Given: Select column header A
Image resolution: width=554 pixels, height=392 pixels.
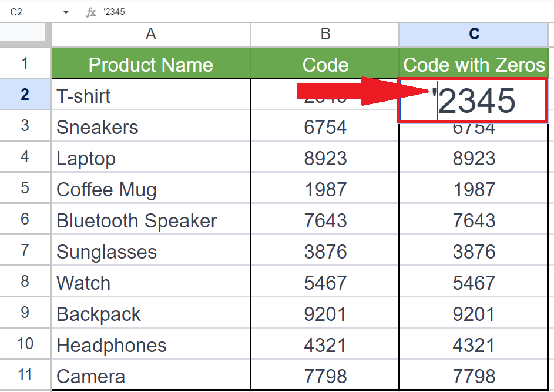Looking at the screenshot, I should coord(150,35).
